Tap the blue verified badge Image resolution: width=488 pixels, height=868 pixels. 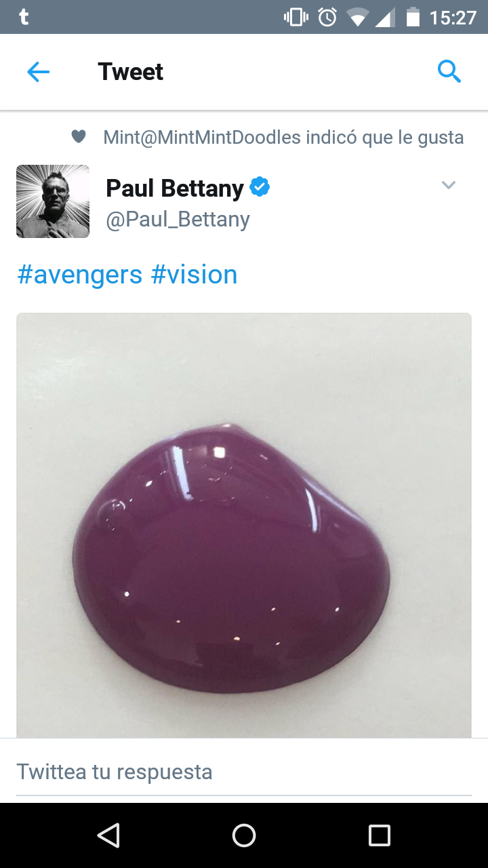tap(260, 186)
